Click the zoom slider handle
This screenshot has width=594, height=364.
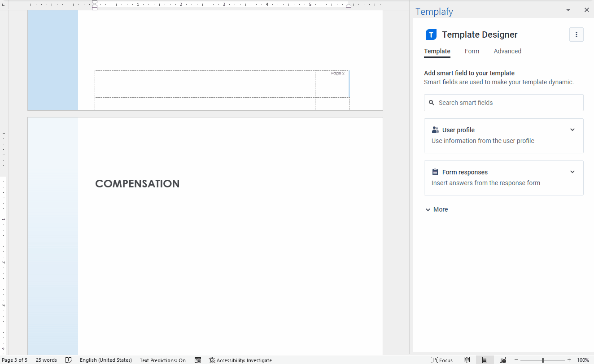[543, 360]
